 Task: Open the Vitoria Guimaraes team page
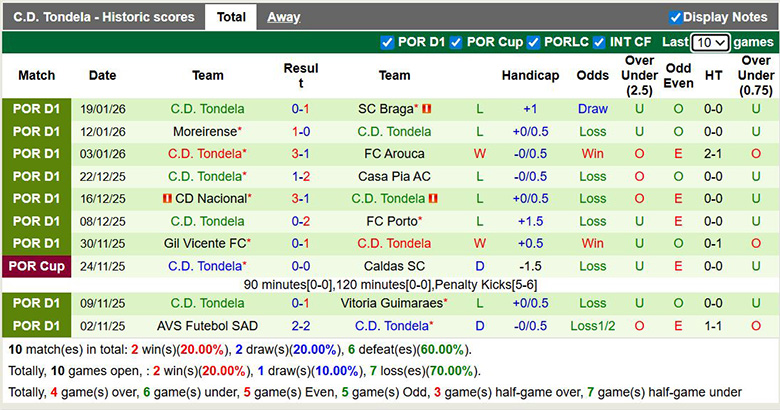(392, 303)
